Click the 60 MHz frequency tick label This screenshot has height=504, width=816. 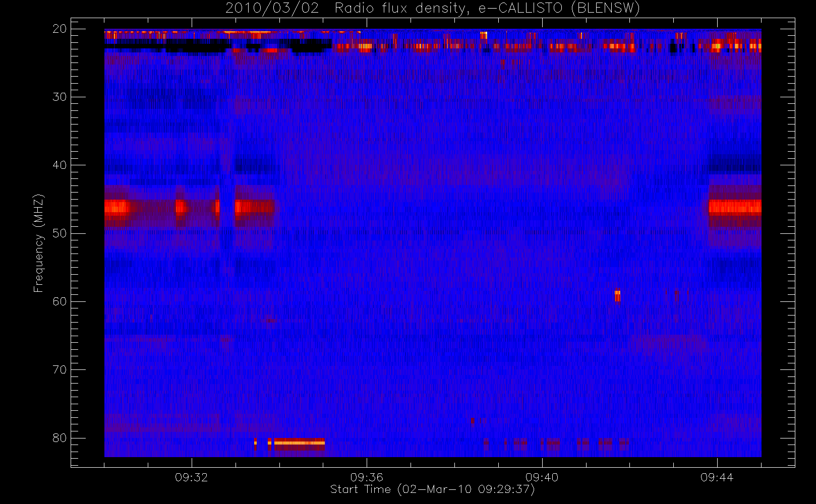pos(60,301)
